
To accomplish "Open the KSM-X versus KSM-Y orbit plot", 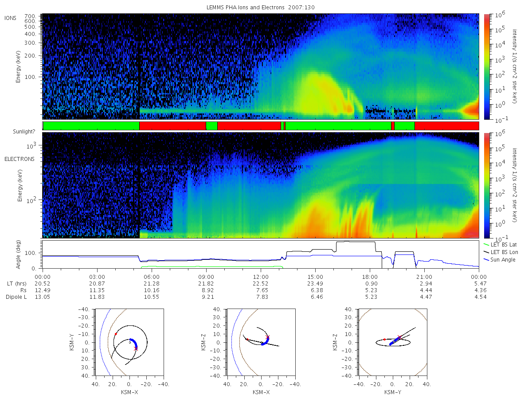I will (129, 342).
